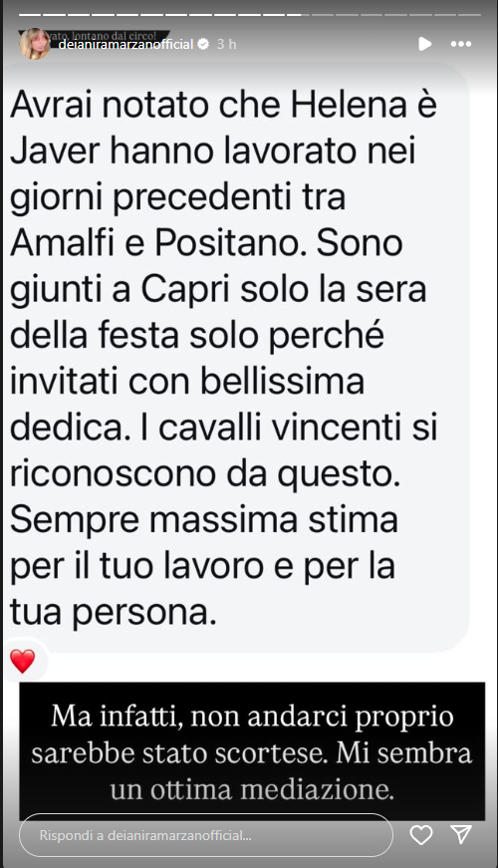The image size is (498, 868).
Task: Click the '3 h' story timestamp
Action: tap(226, 44)
